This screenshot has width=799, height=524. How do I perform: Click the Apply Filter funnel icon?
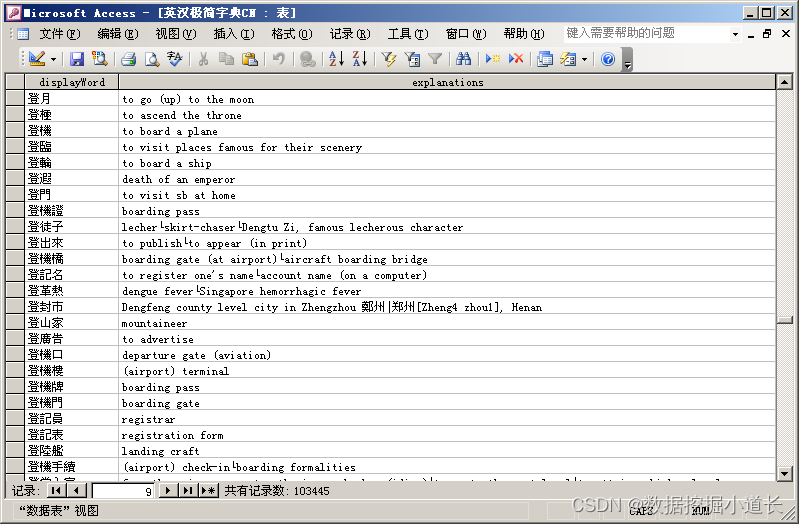click(435, 59)
